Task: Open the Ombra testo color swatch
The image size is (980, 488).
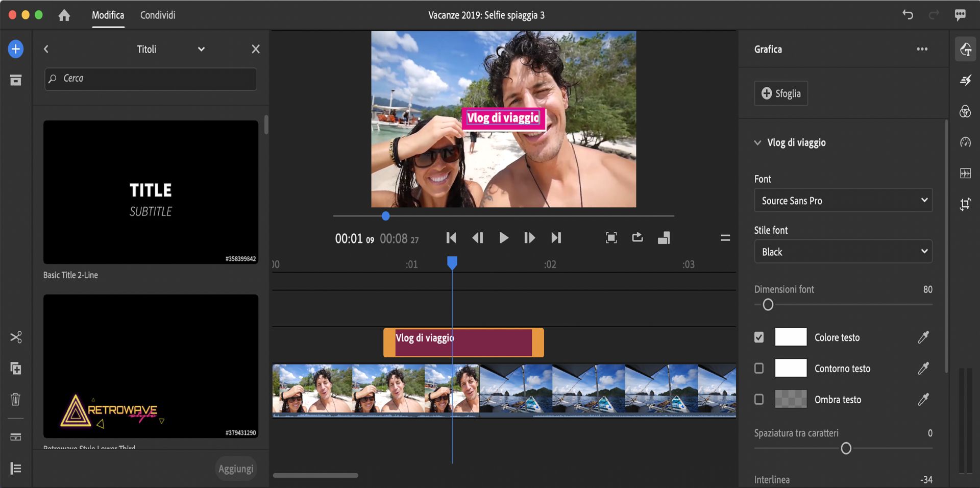Action: pyautogui.click(x=791, y=399)
